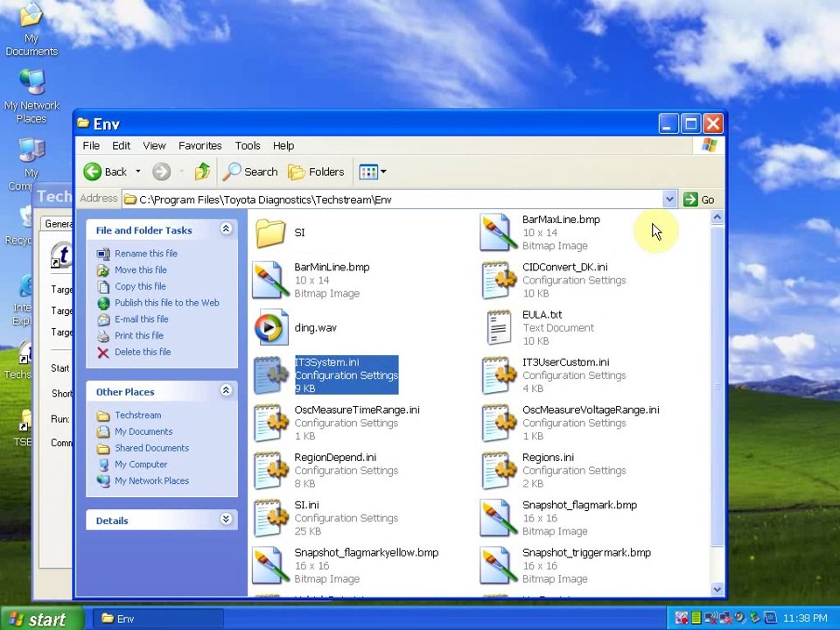Select CIDConvert_DK.ini file icon
Screen dimensions: 840x630
pyautogui.click(x=498, y=280)
